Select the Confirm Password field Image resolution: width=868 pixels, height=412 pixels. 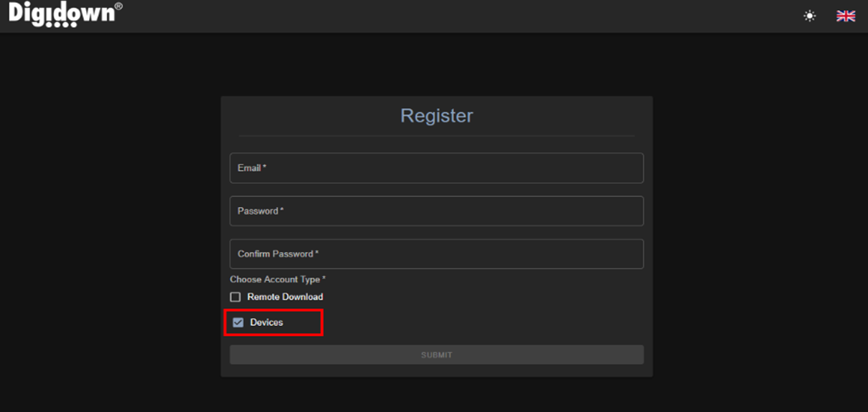(x=436, y=254)
